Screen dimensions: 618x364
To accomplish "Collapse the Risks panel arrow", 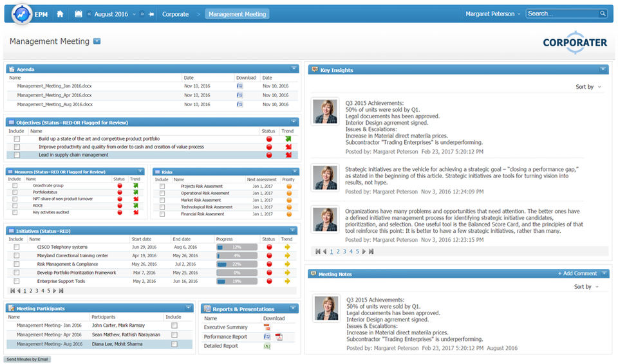I will pyautogui.click(x=294, y=171).
